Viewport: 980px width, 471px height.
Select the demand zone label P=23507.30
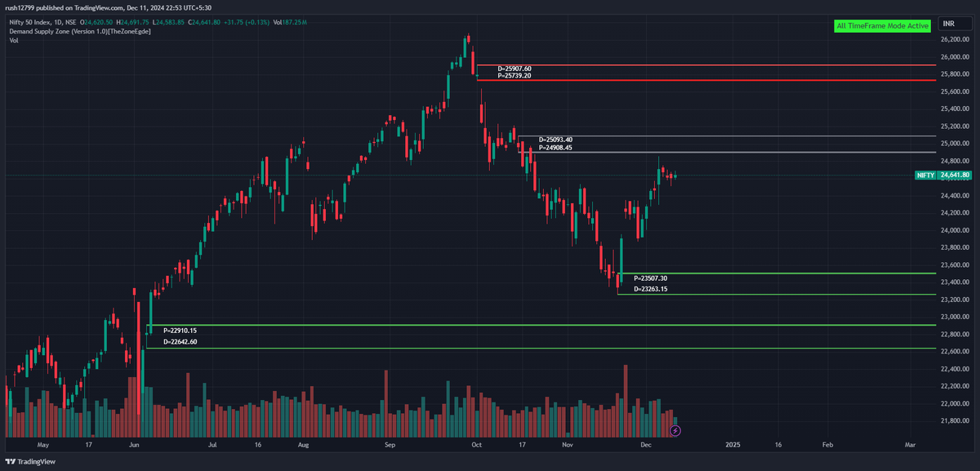(650, 278)
